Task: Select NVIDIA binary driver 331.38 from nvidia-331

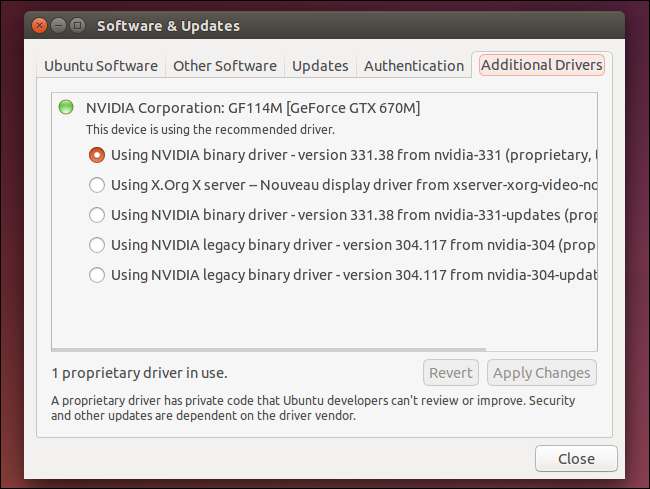Action: [97, 155]
